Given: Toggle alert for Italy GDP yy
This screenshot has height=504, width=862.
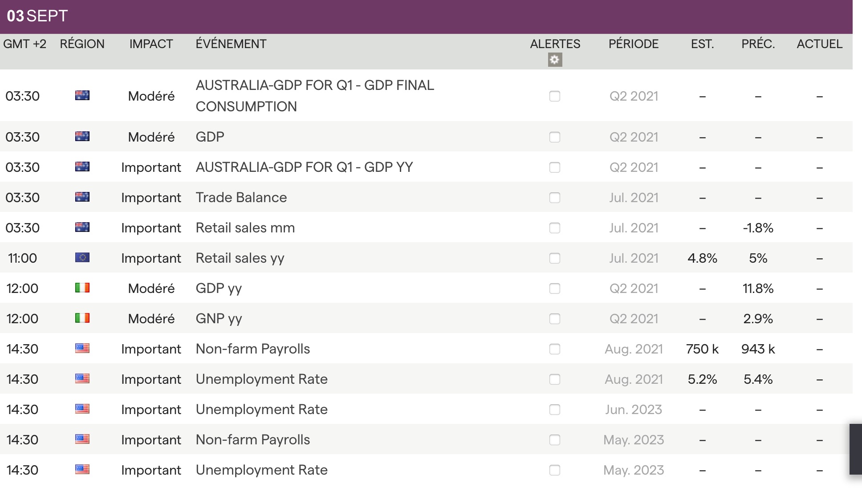Looking at the screenshot, I should (x=555, y=289).
